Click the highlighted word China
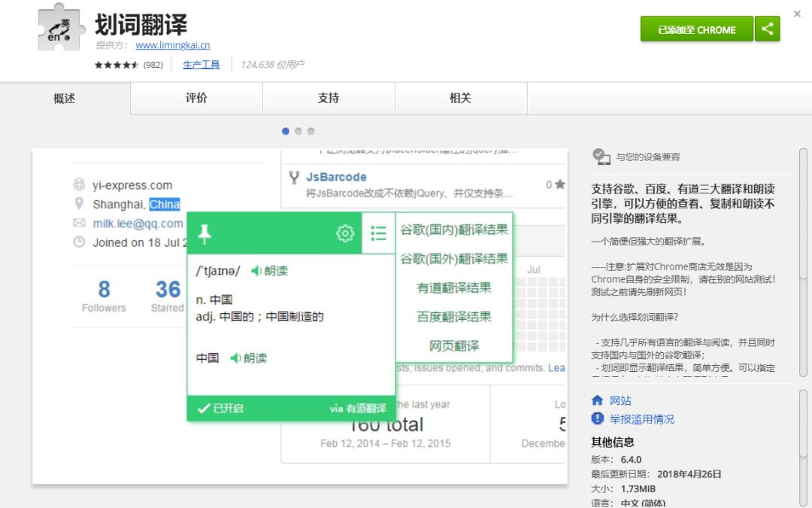812x508 pixels. [165, 204]
